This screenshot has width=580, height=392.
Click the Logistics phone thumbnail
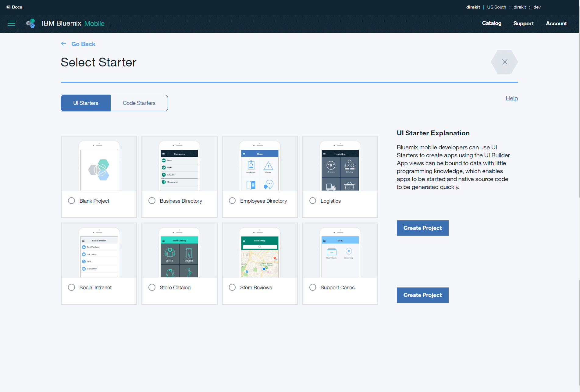[340, 166]
